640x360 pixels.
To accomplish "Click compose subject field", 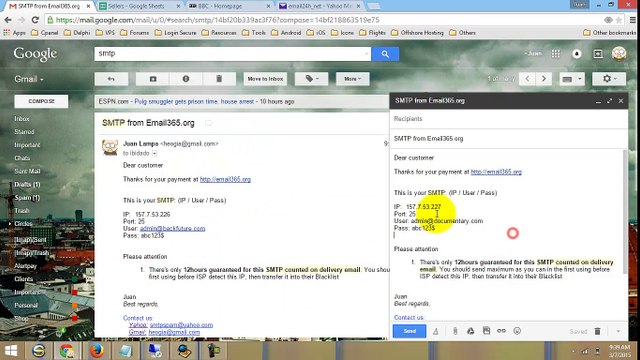I will [x=509, y=139].
